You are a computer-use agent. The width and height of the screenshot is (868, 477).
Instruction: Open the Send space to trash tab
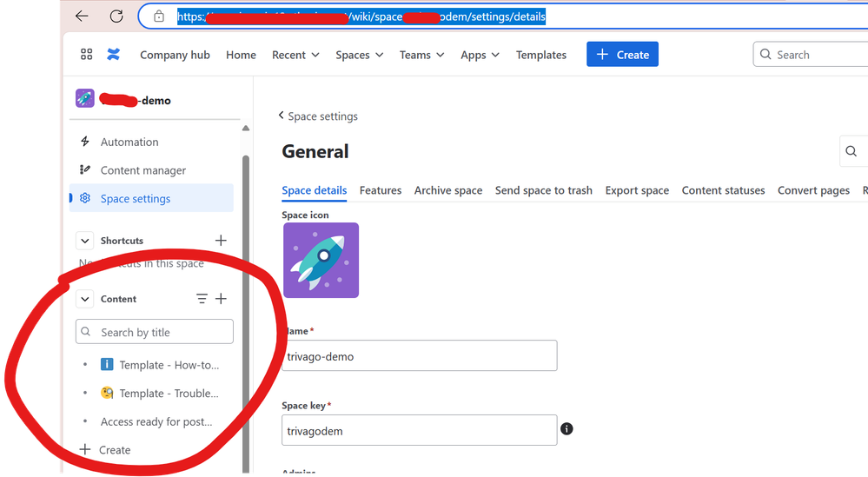pos(544,190)
